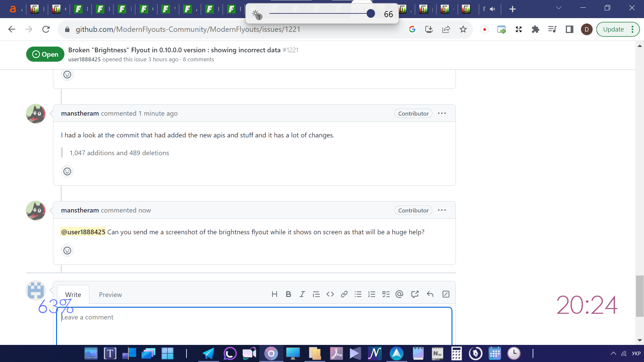The height and width of the screenshot is (362, 644).
Task: Open options menu on the latest manstheram comment
Action: 442,210
